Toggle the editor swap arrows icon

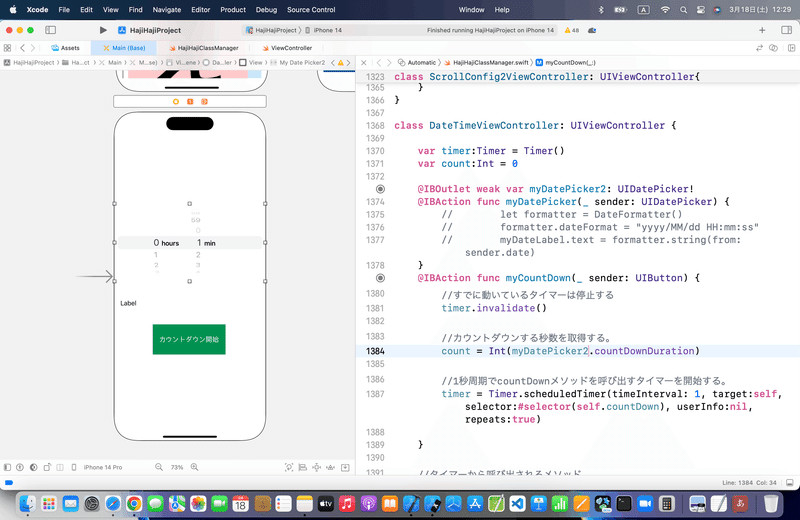[759, 48]
